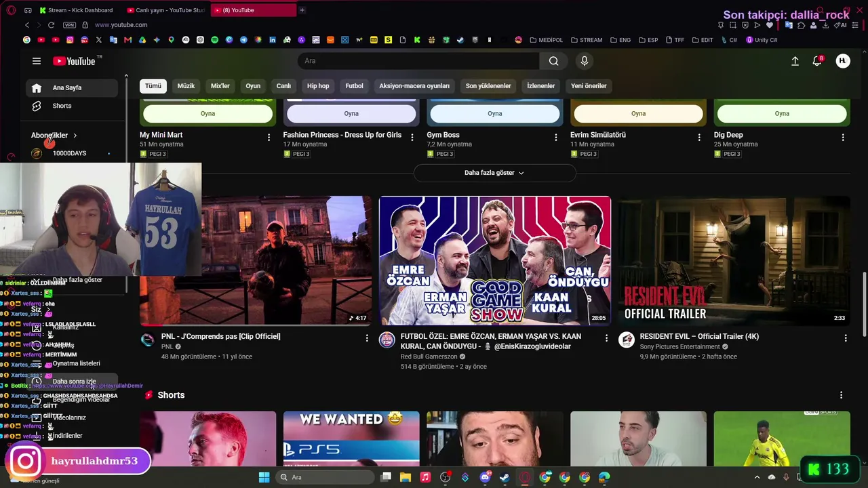Select the Tümü filter chip
The height and width of the screenshot is (488, 868).
coord(153,86)
